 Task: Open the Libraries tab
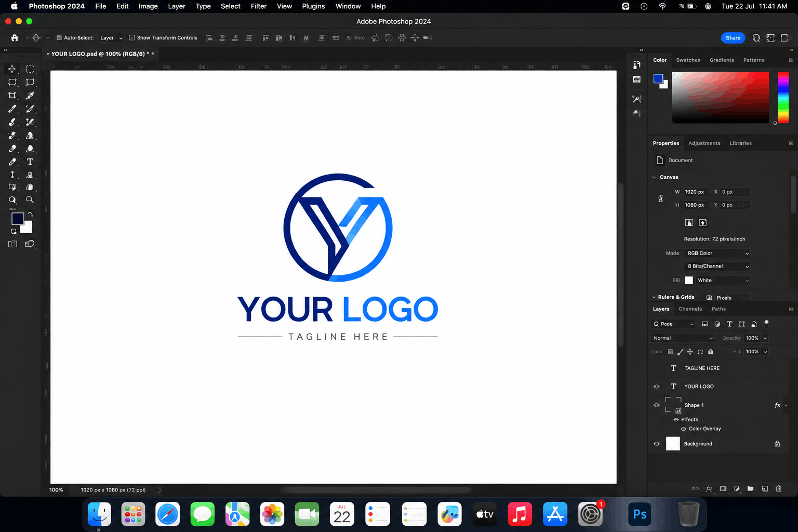click(741, 143)
